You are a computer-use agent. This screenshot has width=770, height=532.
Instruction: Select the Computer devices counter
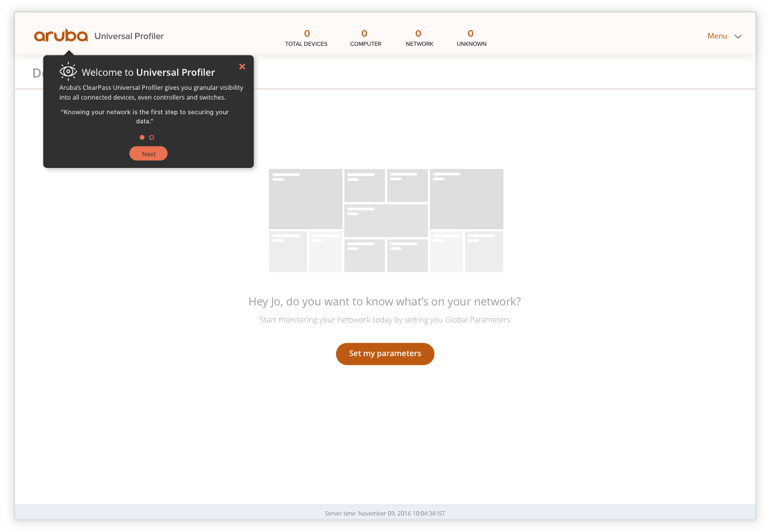coord(365,38)
